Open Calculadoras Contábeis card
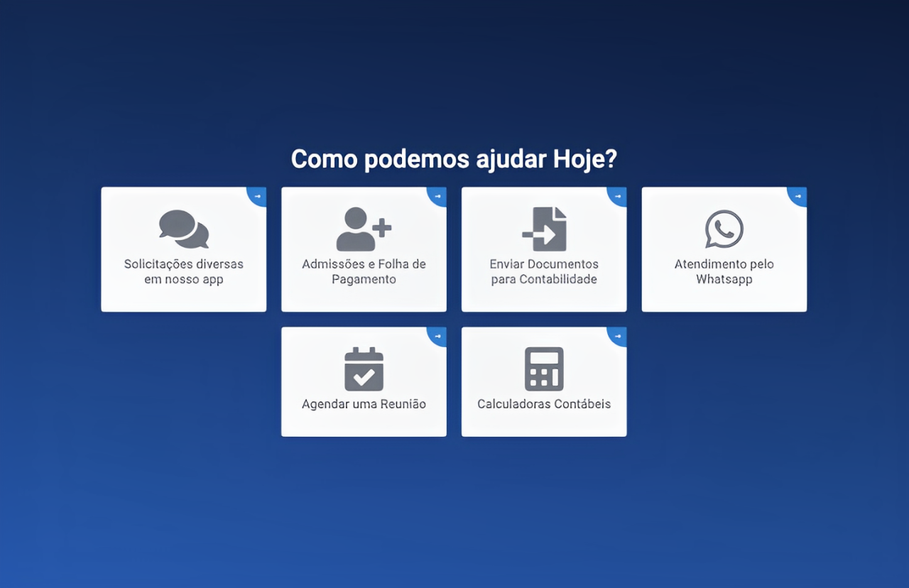 543,381
